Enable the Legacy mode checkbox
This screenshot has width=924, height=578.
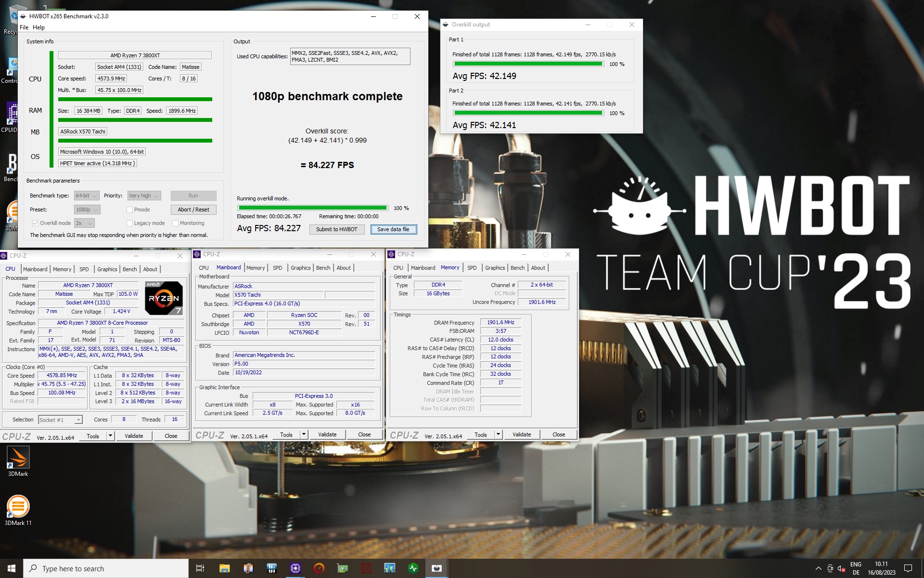129,223
